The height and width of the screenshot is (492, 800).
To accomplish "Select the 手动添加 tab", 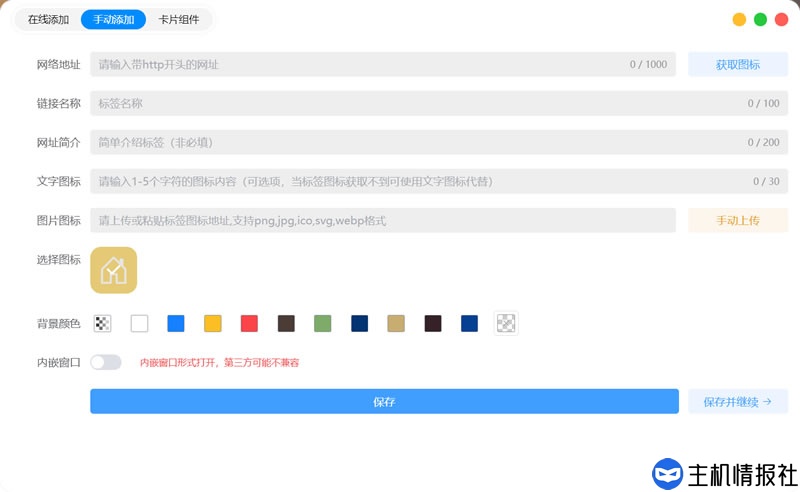I will [x=113, y=19].
